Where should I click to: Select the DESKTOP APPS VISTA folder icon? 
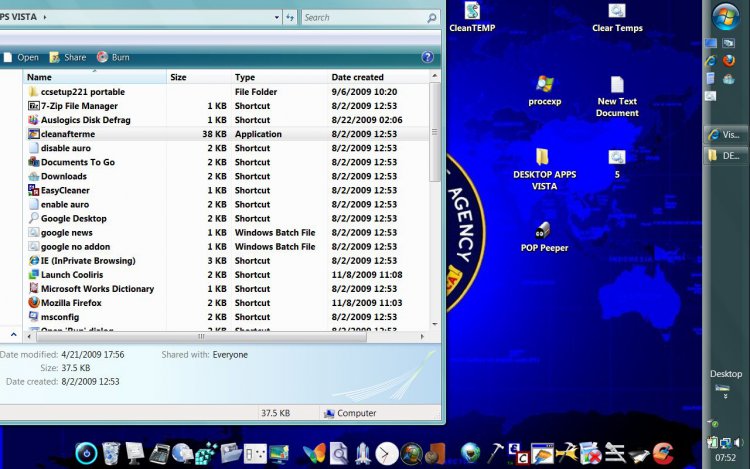click(x=544, y=170)
